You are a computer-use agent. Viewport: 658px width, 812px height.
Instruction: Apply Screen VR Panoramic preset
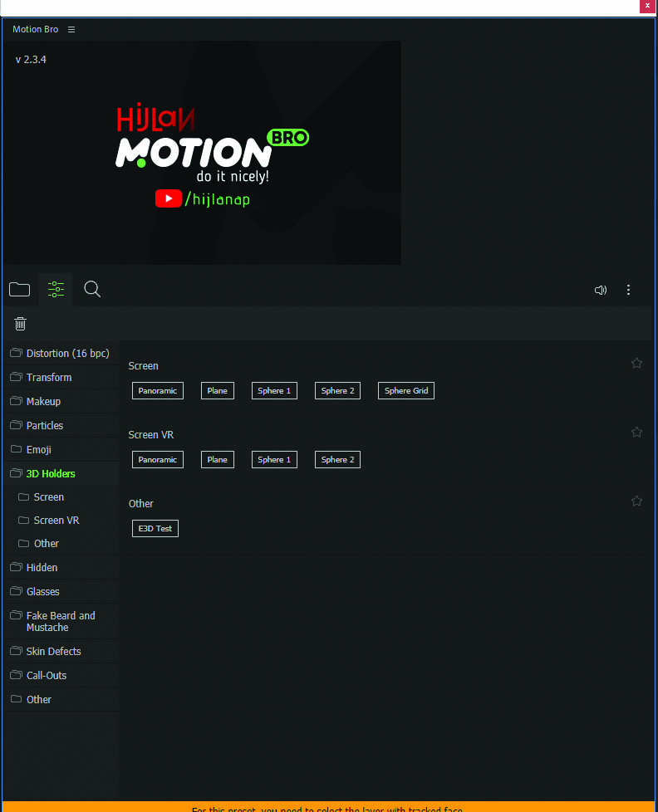pos(158,459)
